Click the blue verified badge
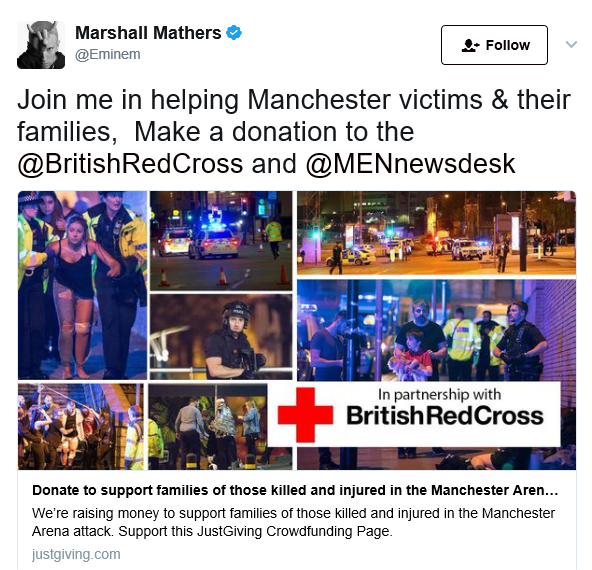Image resolution: width=592 pixels, height=570 pixels. [x=234, y=32]
